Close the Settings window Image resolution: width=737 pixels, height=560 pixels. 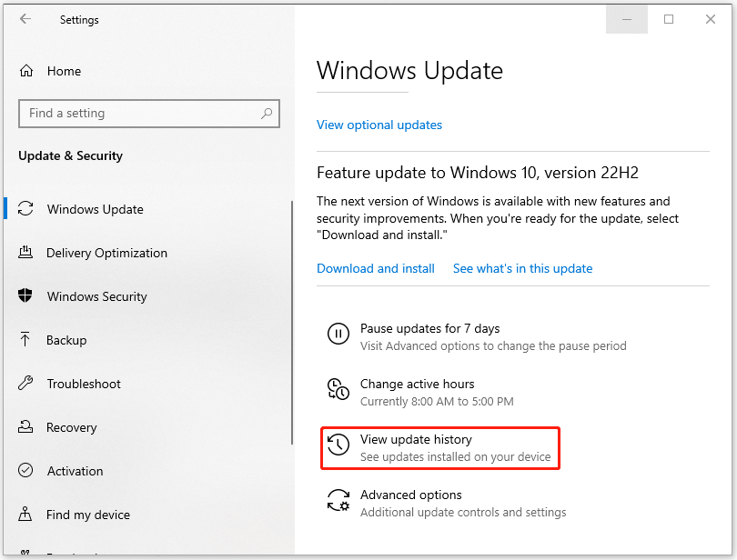(x=711, y=19)
